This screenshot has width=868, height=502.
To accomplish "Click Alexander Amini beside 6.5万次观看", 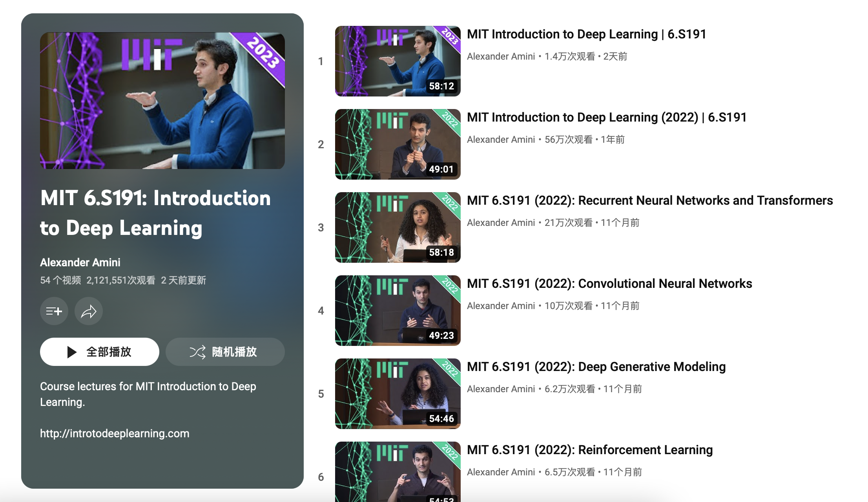I will point(501,472).
